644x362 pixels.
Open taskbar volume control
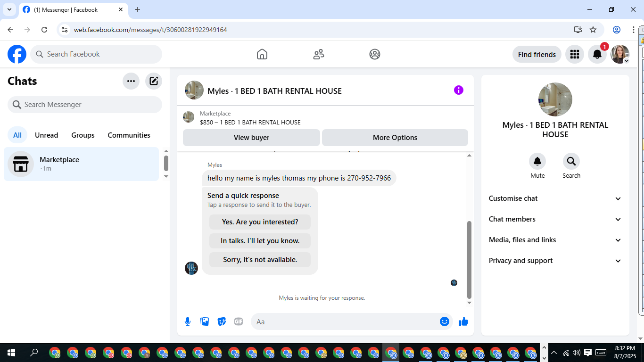[x=576, y=353]
